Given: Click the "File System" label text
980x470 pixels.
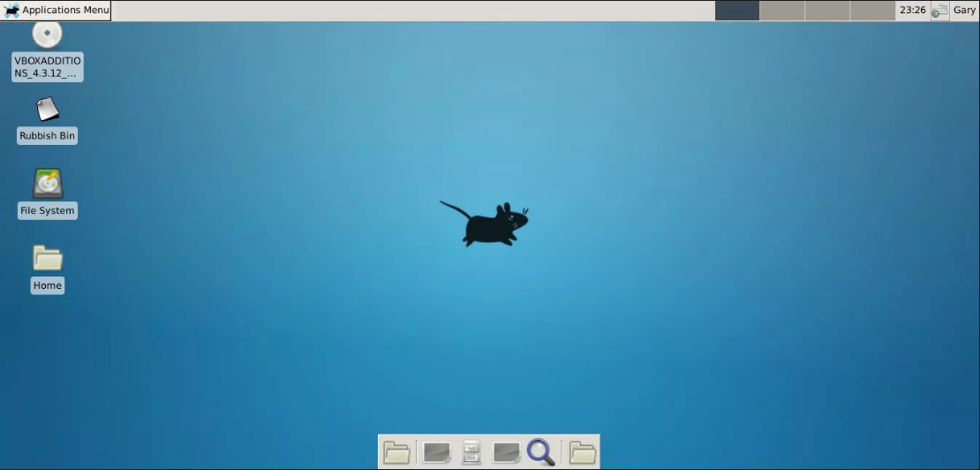Looking at the screenshot, I should [48, 210].
